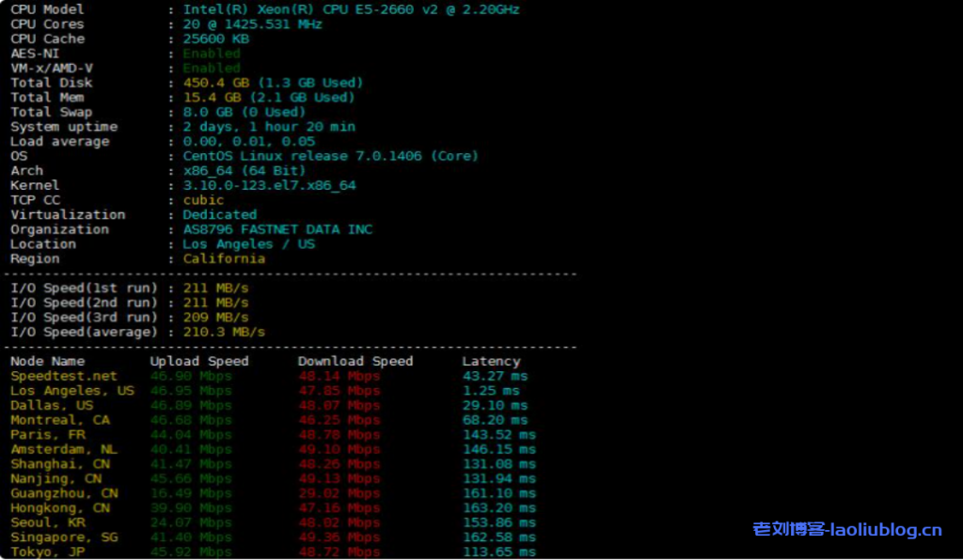Screen dimensions: 963x560
Task: Click the Upload Speed column header
Action: (199, 361)
